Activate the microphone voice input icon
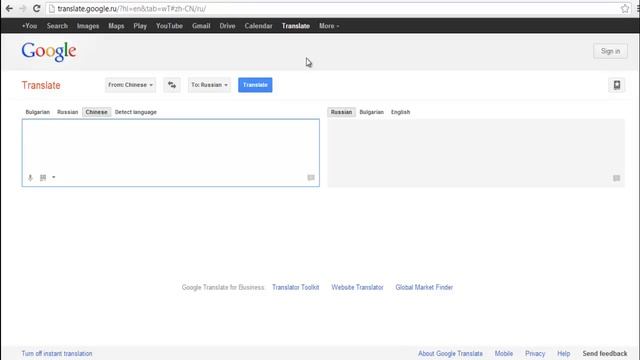This screenshot has height=360, width=640. pos(30,178)
